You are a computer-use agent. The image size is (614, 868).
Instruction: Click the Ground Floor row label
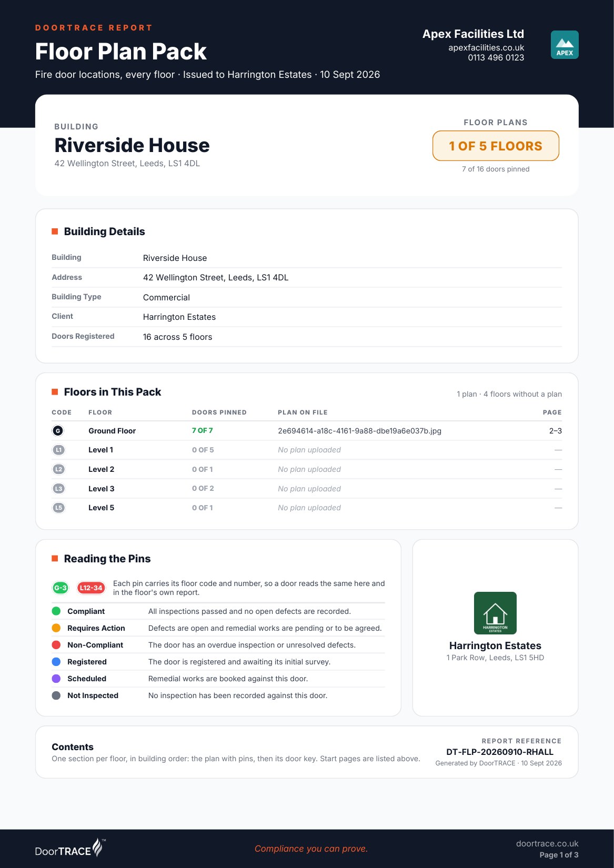(112, 431)
